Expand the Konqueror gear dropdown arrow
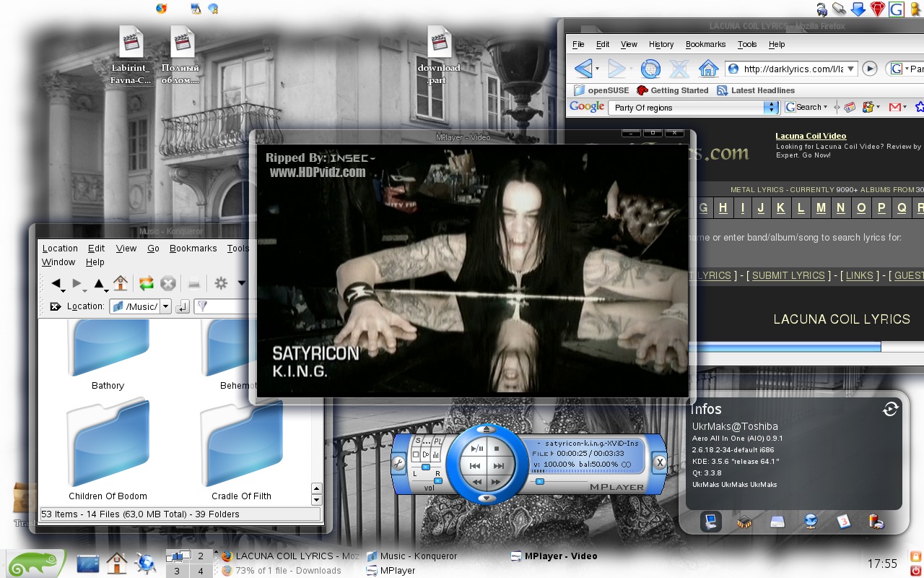Viewport: 924px width, 578px height. pyautogui.click(x=241, y=284)
